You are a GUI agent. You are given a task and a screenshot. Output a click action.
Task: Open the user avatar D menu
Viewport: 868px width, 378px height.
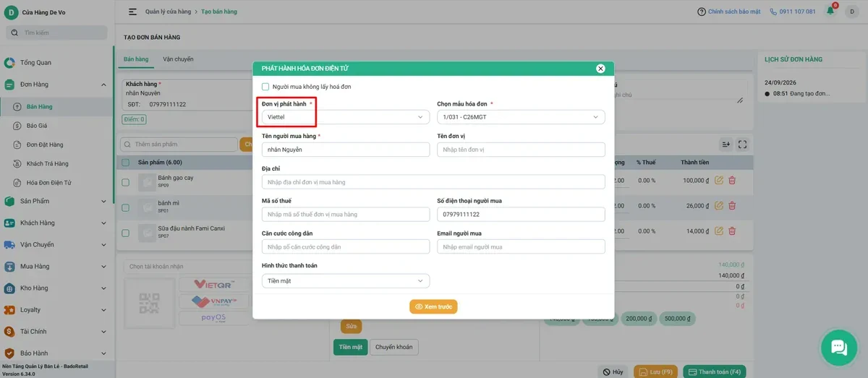pos(851,12)
